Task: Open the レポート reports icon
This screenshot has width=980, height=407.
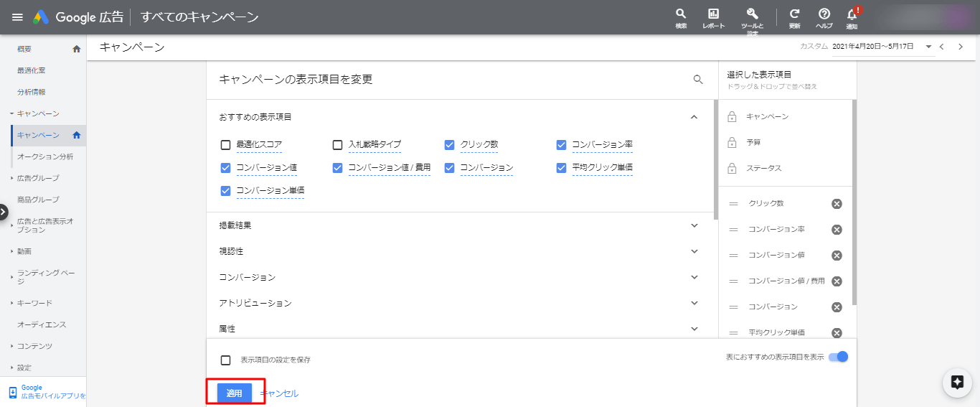Action: tap(713, 19)
